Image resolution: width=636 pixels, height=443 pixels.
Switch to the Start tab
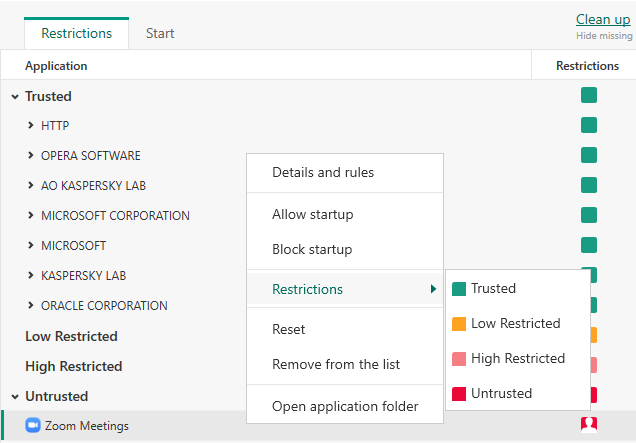pos(160,33)
